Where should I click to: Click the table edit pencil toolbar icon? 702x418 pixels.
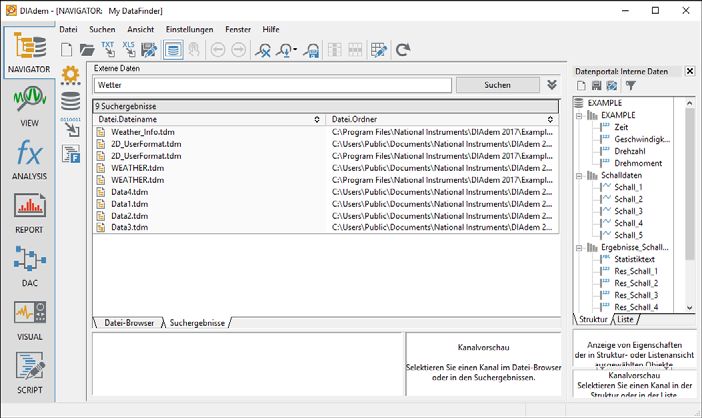click(379, 50)
